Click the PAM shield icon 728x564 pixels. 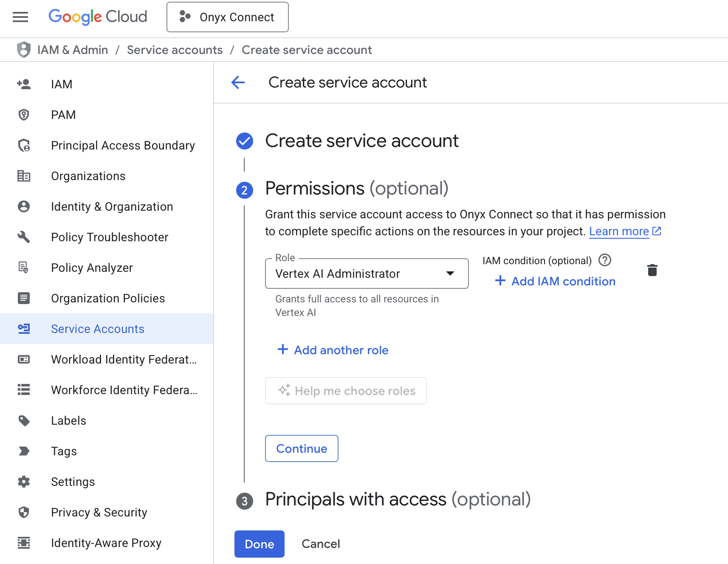(23, 115)
